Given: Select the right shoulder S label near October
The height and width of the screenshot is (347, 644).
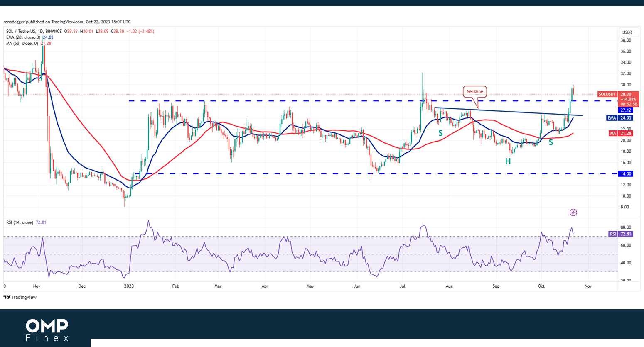Looking at the screenshot, I should point(551,142).
